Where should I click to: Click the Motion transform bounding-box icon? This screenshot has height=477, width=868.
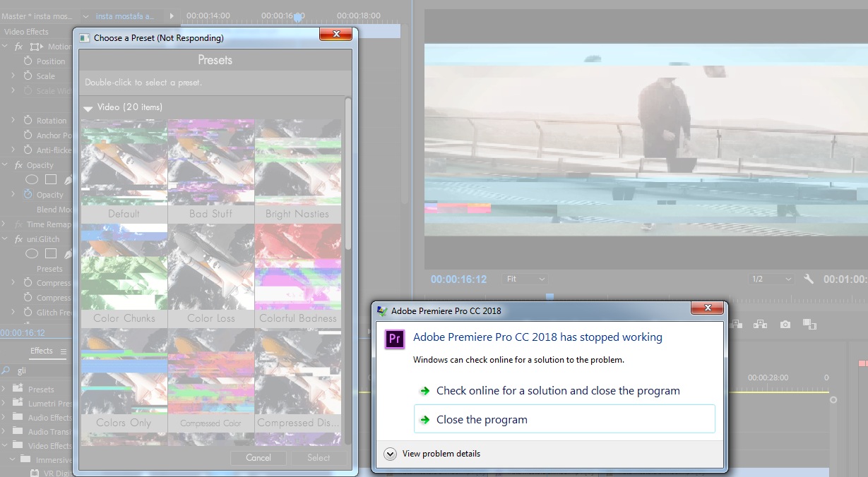36,47
